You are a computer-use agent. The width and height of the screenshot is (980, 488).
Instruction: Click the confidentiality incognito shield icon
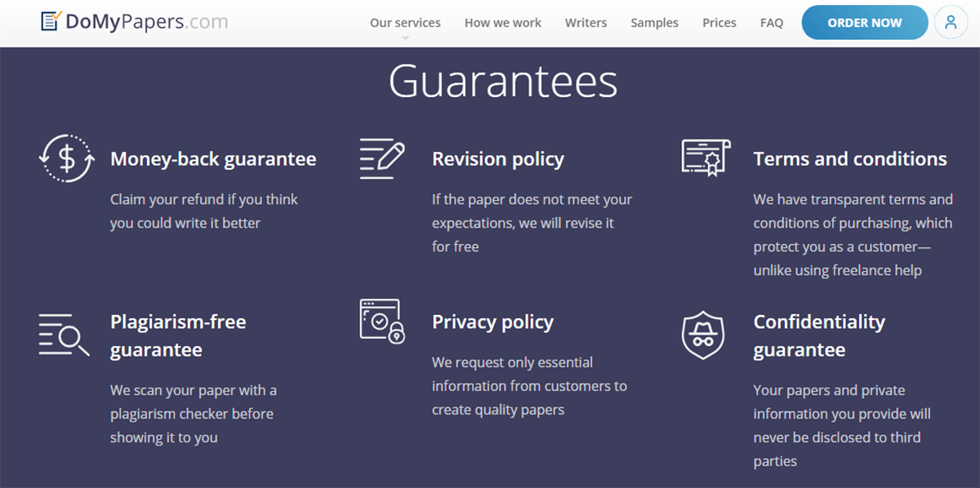click(702, 335)
